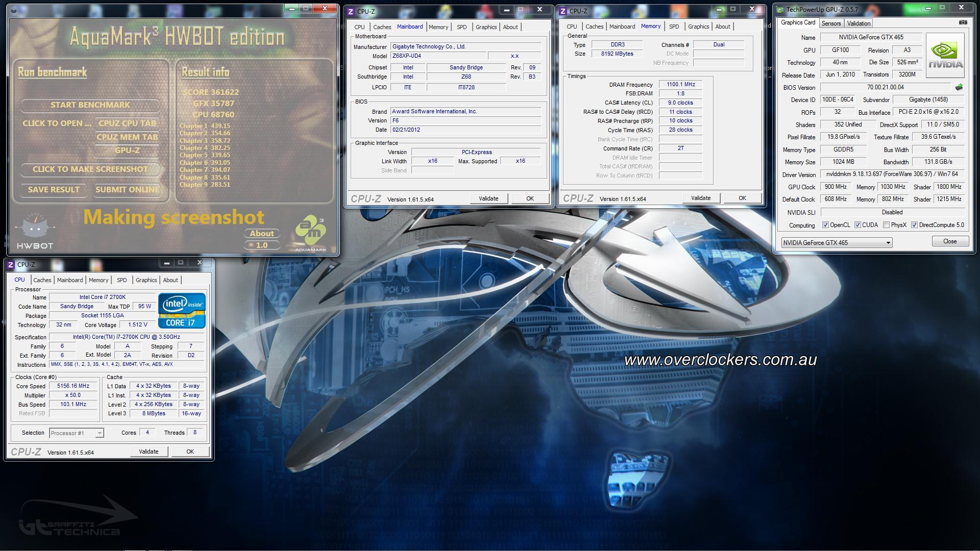Switch to the Validation tab in GPU-Z
This screenshot has width=980, height=551.
point(859,23)
